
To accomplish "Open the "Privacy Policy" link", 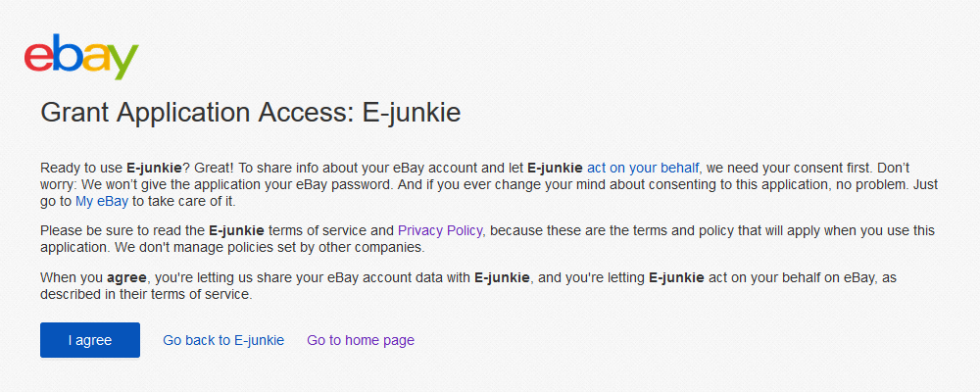I will click(x=440, y=230).
